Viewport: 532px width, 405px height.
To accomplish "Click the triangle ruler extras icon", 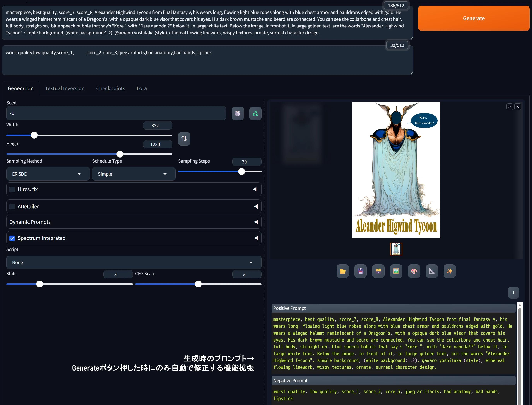I will (432, 271).
